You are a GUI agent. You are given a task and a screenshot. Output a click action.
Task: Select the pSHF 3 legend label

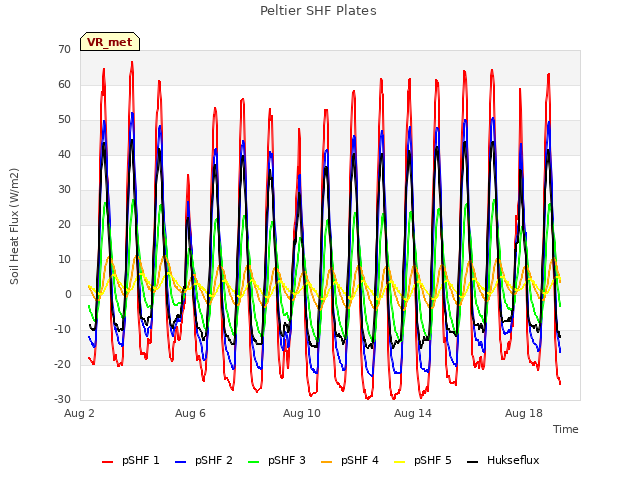tap(287, 460)
